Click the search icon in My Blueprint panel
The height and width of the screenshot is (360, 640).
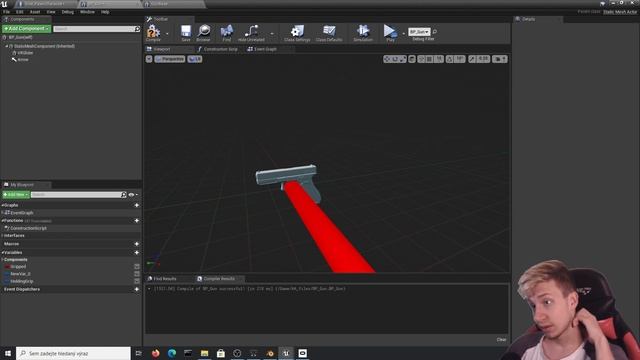[x=124, y=195]
